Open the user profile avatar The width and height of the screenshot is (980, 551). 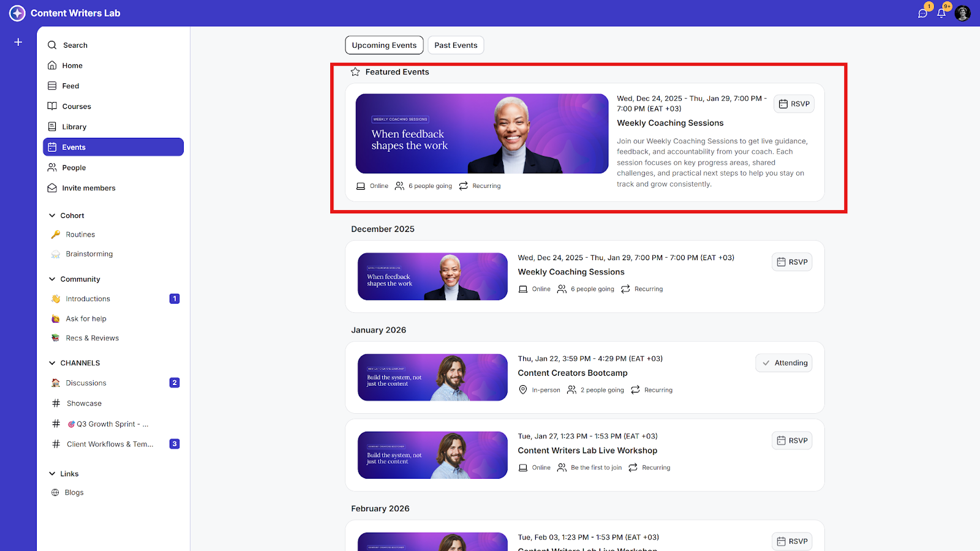point(963,13)
